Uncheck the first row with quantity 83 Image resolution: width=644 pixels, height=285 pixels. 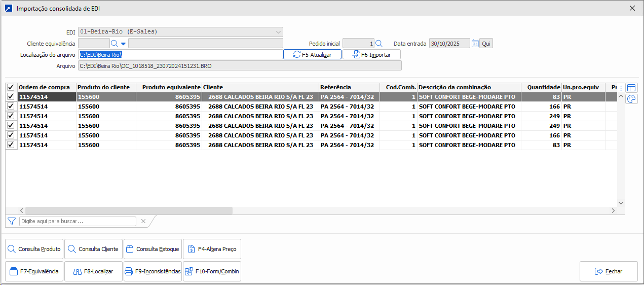point(11,97)
